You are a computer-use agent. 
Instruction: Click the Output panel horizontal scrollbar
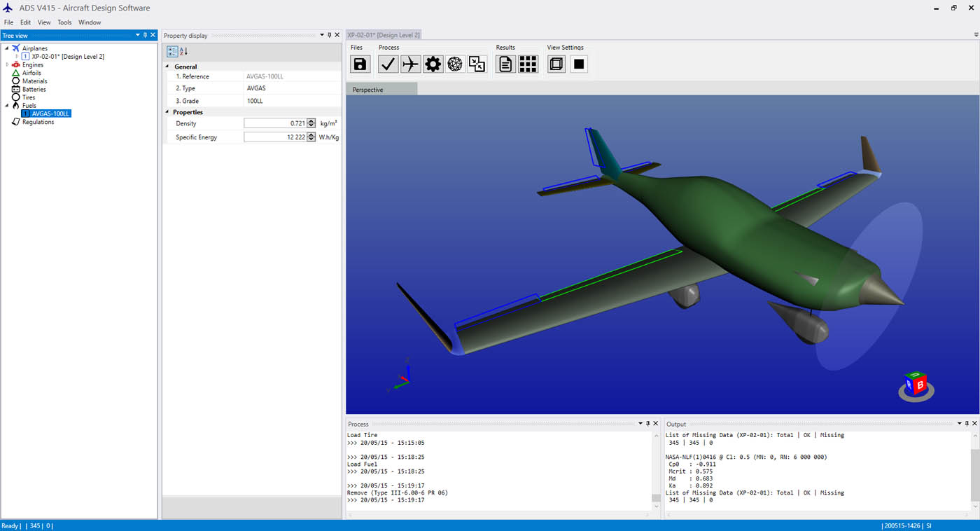pos(818,515)
